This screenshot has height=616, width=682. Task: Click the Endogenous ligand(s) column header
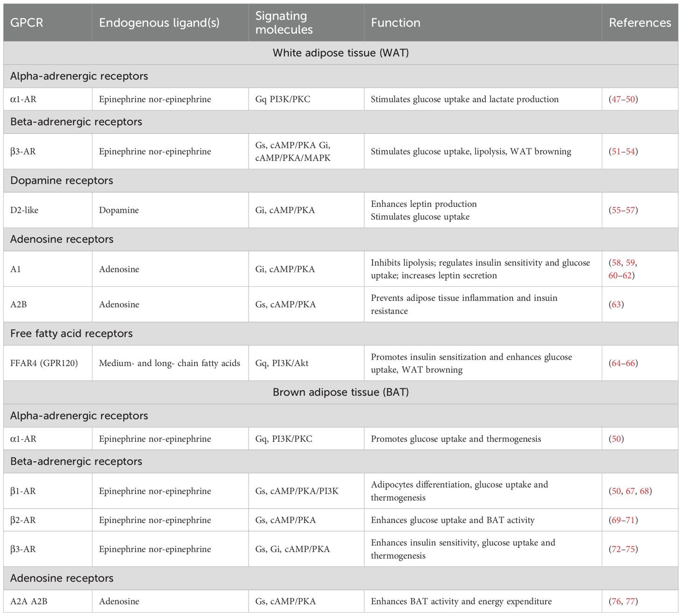click(x=159, y=23)
